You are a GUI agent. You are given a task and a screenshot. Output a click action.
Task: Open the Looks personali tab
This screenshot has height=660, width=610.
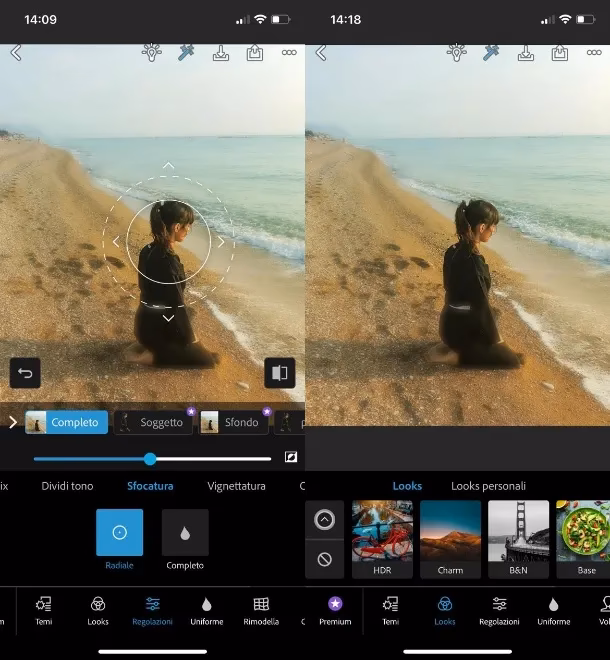coord(488,486)
